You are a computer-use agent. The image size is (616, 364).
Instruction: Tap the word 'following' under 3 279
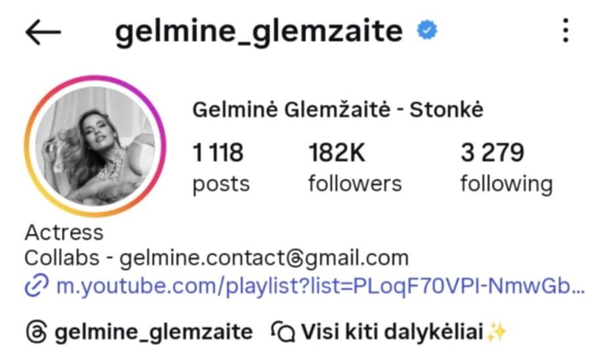tap(506, 184)
